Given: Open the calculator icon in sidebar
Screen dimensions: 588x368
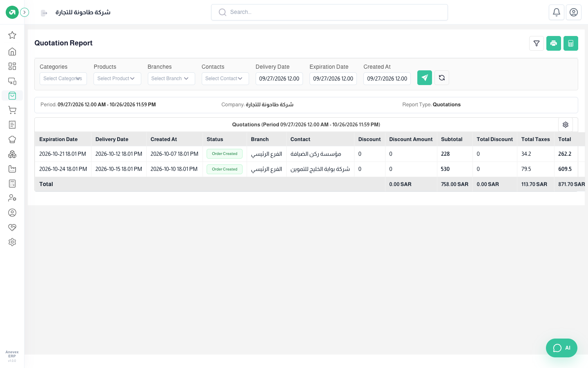Looking at the screenshot, I should click(12, 184).
